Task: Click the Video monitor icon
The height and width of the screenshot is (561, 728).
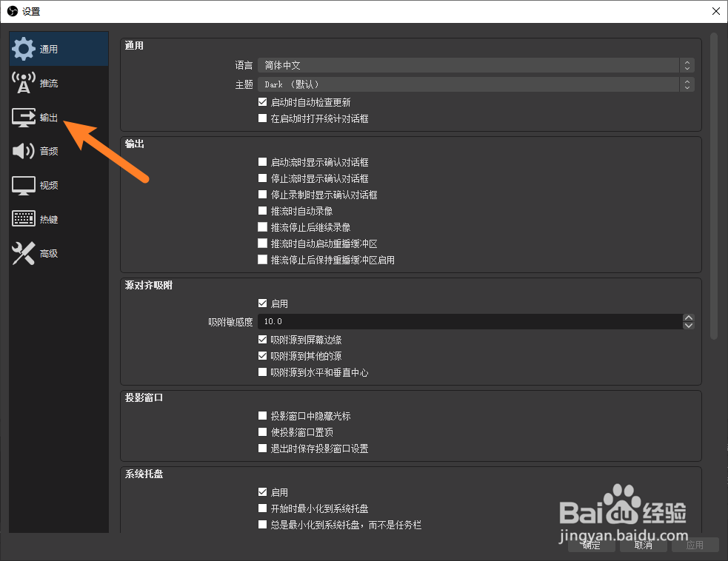Action: 23,185
